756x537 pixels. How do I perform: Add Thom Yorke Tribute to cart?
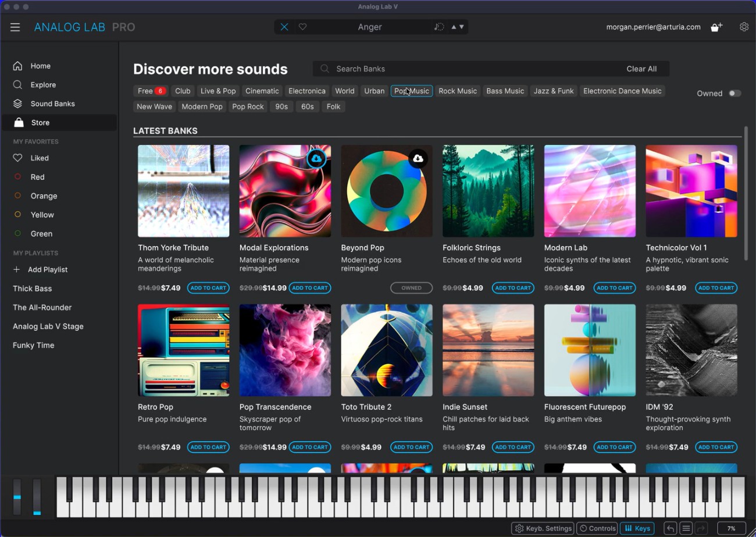click(x=208, y=288)
